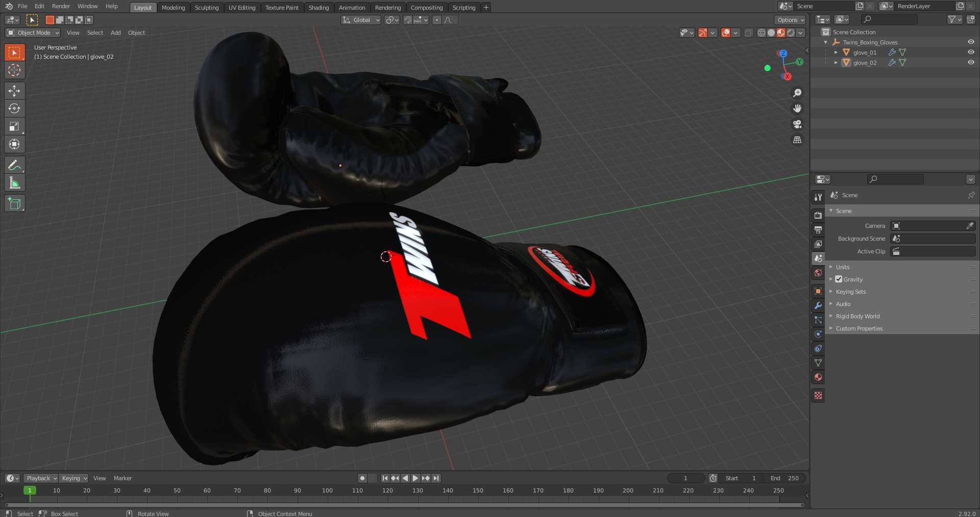Expand glove_01 tree item
This screenshot has width=980, height=517.
(836, 52)
